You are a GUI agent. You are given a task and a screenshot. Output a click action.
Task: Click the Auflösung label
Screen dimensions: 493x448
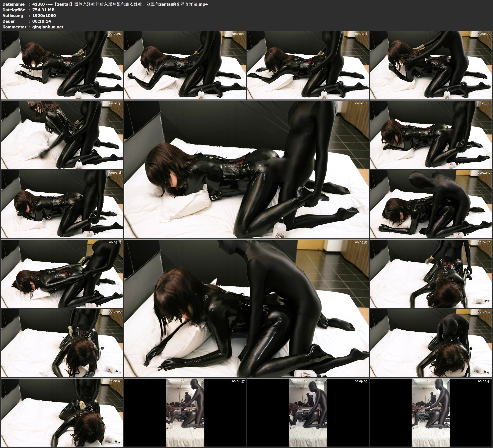click(13, 15)
